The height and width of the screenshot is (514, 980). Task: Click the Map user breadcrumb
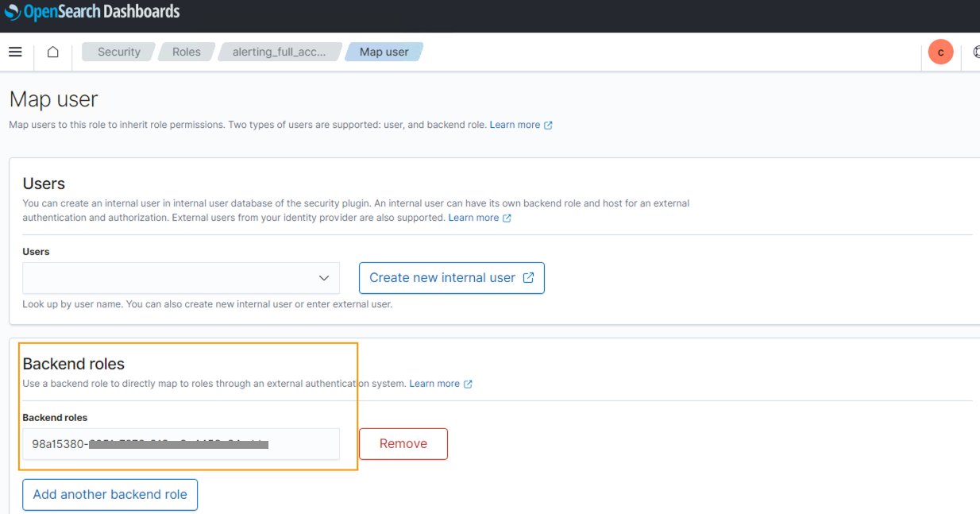point(384,52)
